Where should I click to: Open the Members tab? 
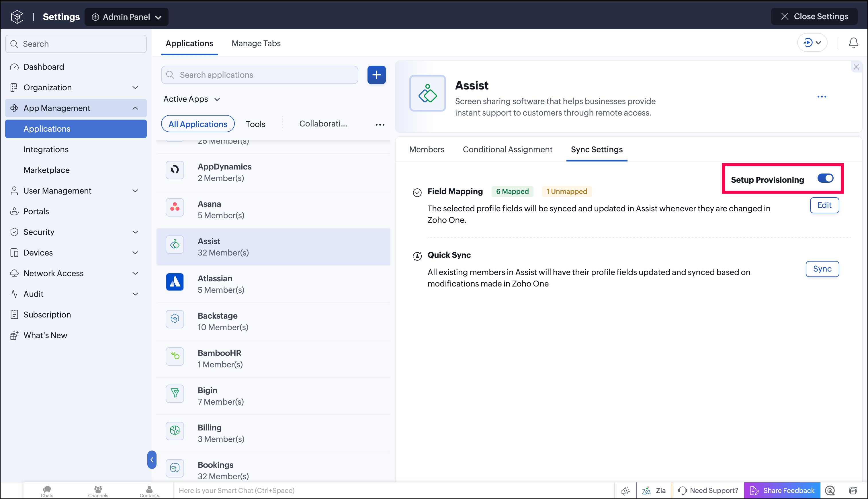427,149
